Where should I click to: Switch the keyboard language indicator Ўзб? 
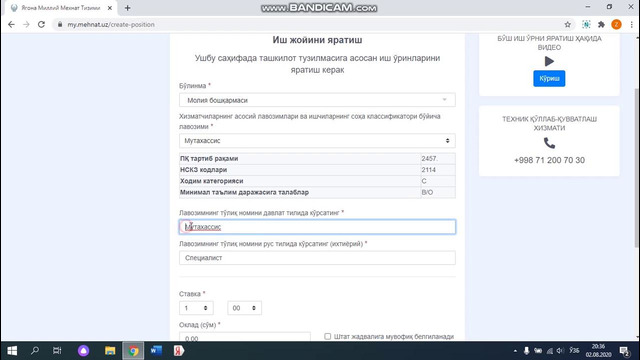pos(574,351)
